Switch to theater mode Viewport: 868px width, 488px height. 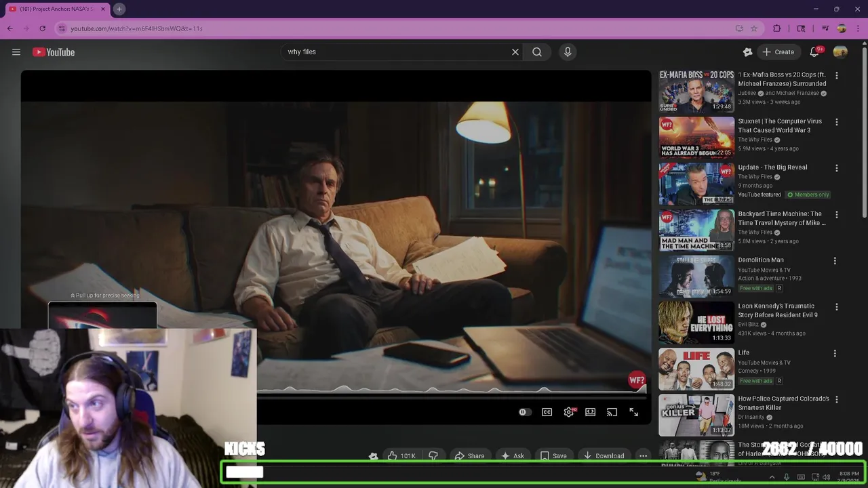click(591, 412)
